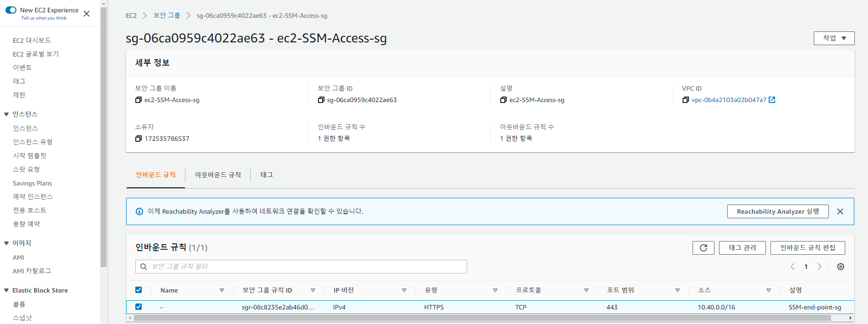Image resolution: width=868 pixels, height=324 pixels.
Task: Click 'Tell us what you think' link
Action: click(x=44, y=18)
